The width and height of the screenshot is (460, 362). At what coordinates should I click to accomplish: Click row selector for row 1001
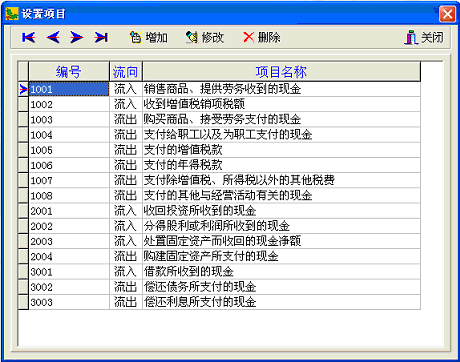click(x=23, y=89)
